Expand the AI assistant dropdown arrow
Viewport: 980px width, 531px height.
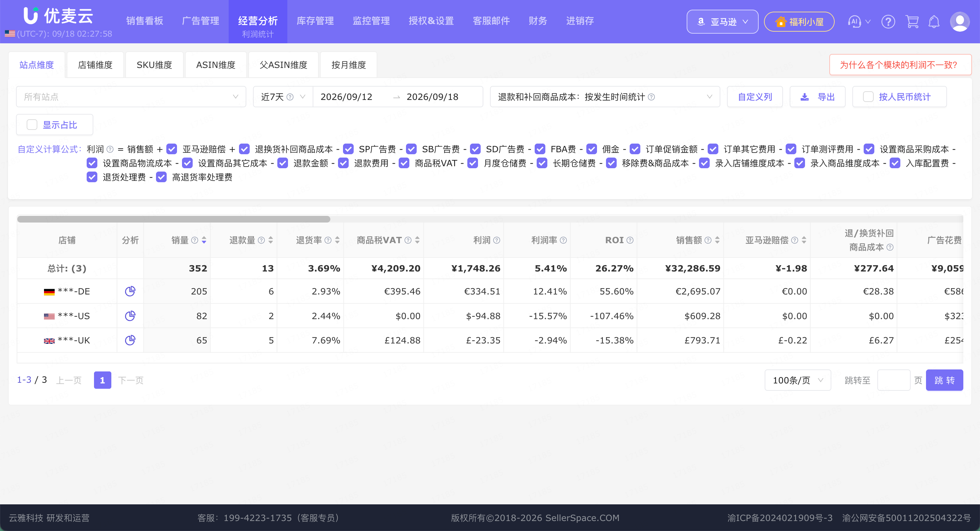(x=868, y=22)
